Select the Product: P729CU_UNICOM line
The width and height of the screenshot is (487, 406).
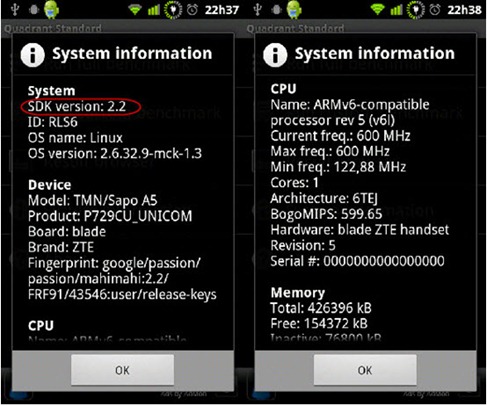tap(110, 216)
